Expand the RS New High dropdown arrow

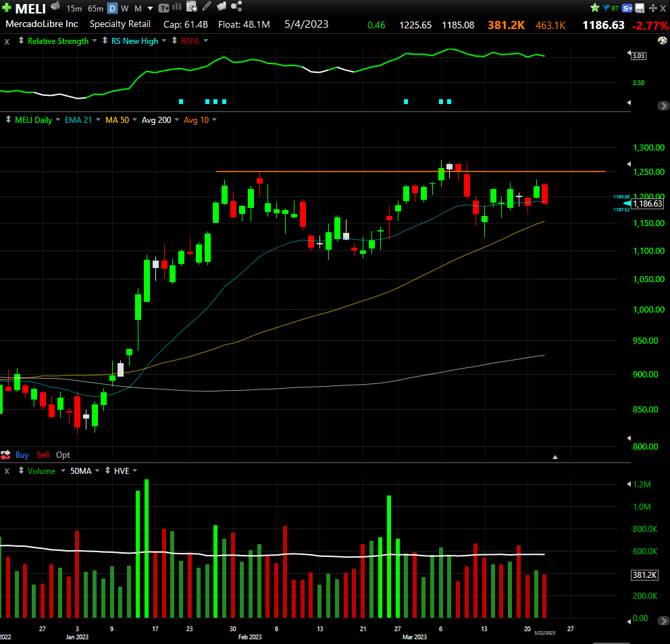coord(163,41)
